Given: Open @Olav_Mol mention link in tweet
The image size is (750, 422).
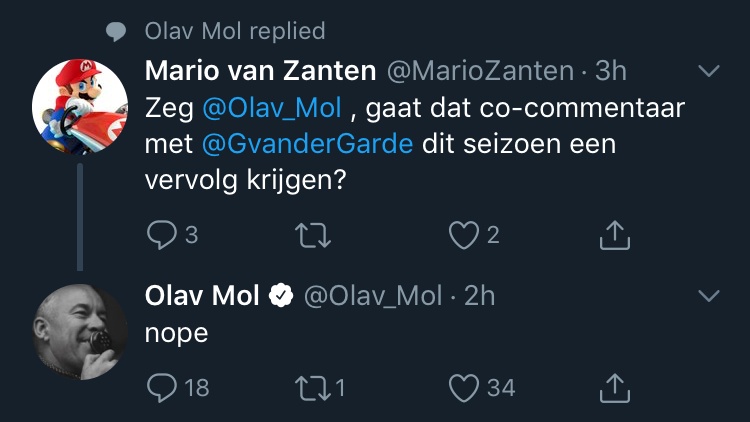Looking at the screenshot, I should coord(272,108).
